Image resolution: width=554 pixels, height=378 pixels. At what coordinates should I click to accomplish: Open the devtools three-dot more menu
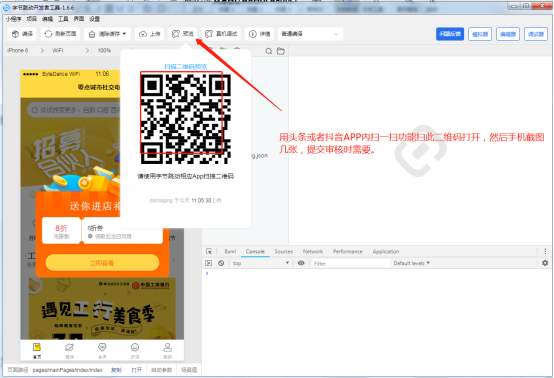pos(545,251)
